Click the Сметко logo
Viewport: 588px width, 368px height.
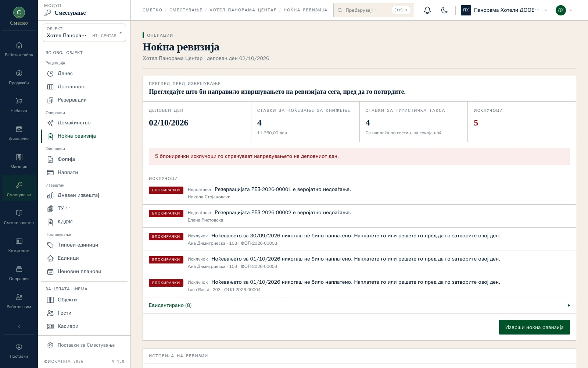(x=19, y=17)
